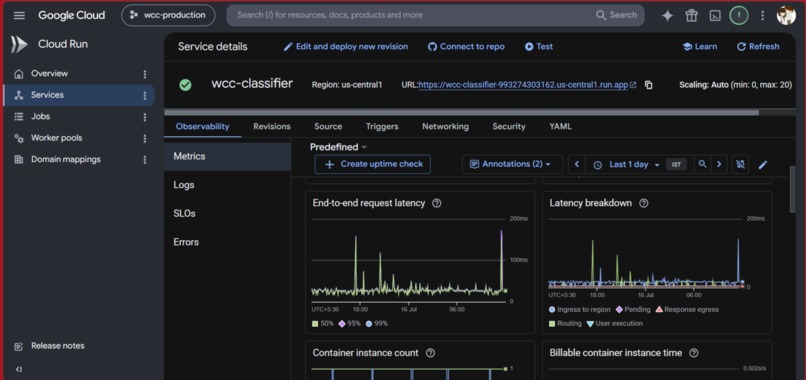Screen dimensions: 806x380
Task: Switch to the Networking tab
Action: point(445,126)
